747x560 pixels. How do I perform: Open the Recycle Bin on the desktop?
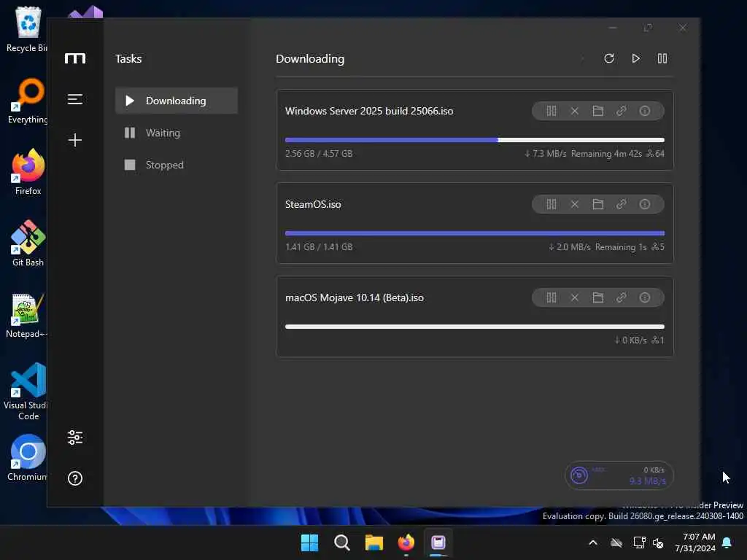click(26, 29)
